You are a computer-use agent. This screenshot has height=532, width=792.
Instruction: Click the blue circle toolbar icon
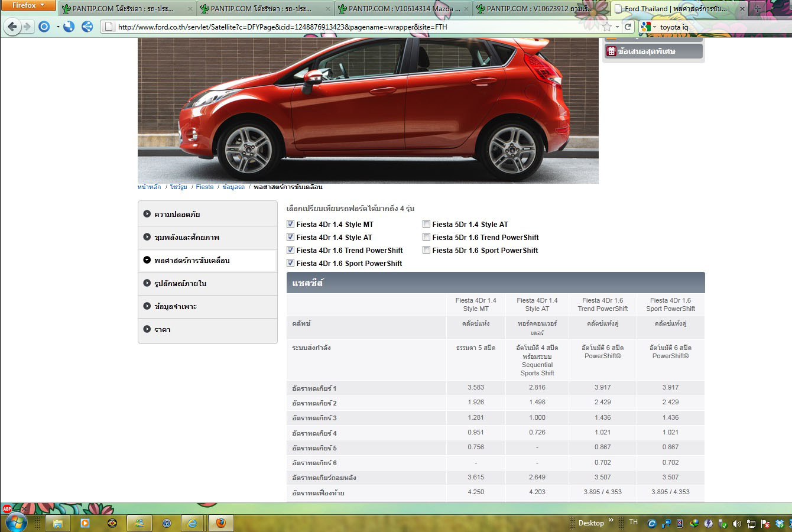[44, 27]
